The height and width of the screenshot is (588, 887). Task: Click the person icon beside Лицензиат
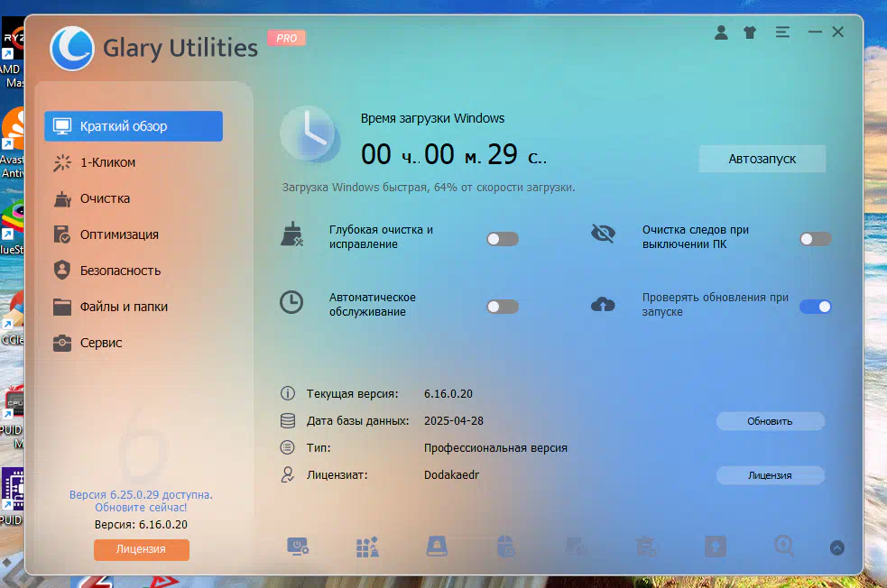[x=287, y=474]
